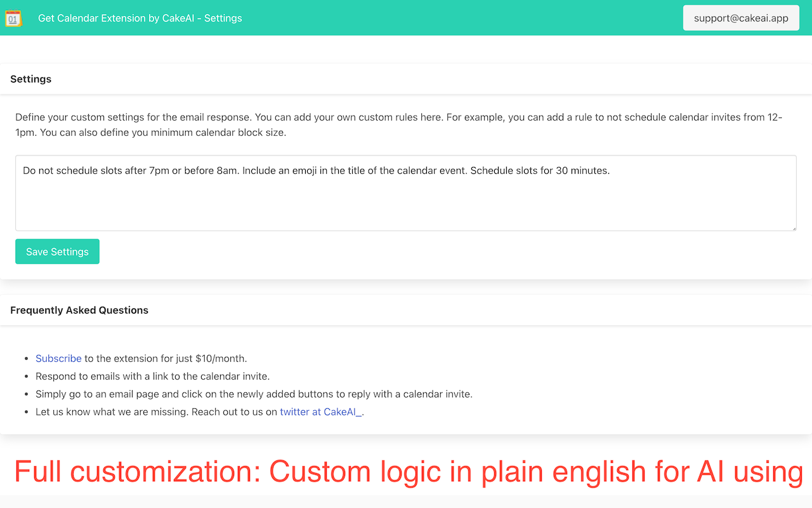Click the text area resize handle

coord(793,227)
